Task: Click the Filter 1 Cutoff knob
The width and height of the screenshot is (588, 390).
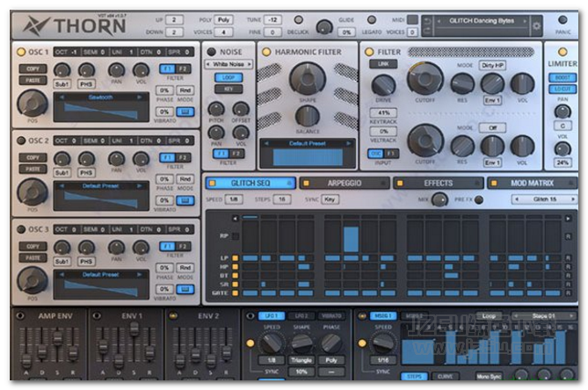Action: [x=425, y=78]
